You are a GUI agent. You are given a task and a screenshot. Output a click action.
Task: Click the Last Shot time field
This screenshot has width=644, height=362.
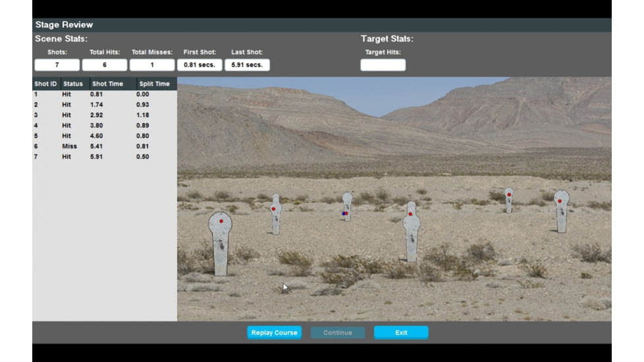click(x=247, y=65)
